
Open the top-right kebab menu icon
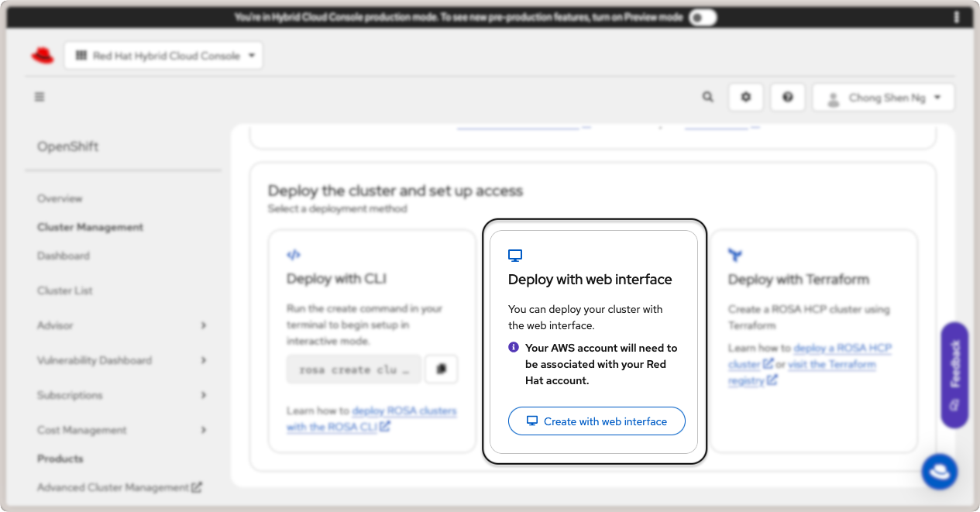point(957,17)
